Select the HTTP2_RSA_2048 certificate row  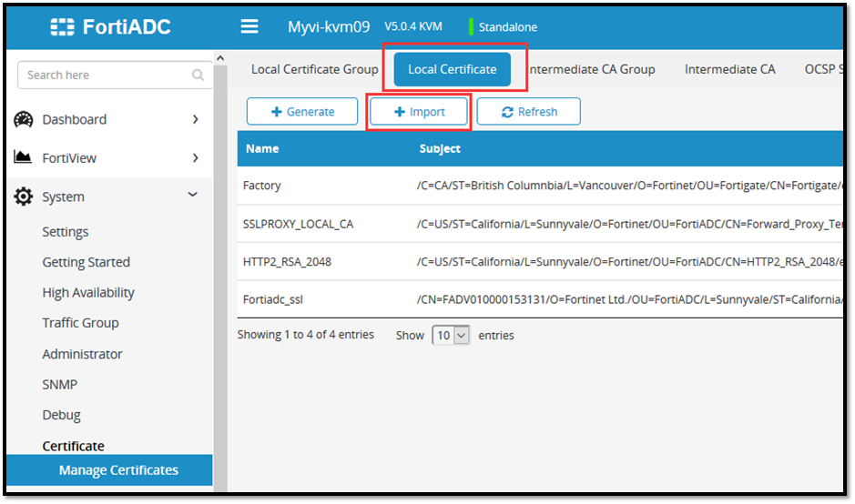540,261
